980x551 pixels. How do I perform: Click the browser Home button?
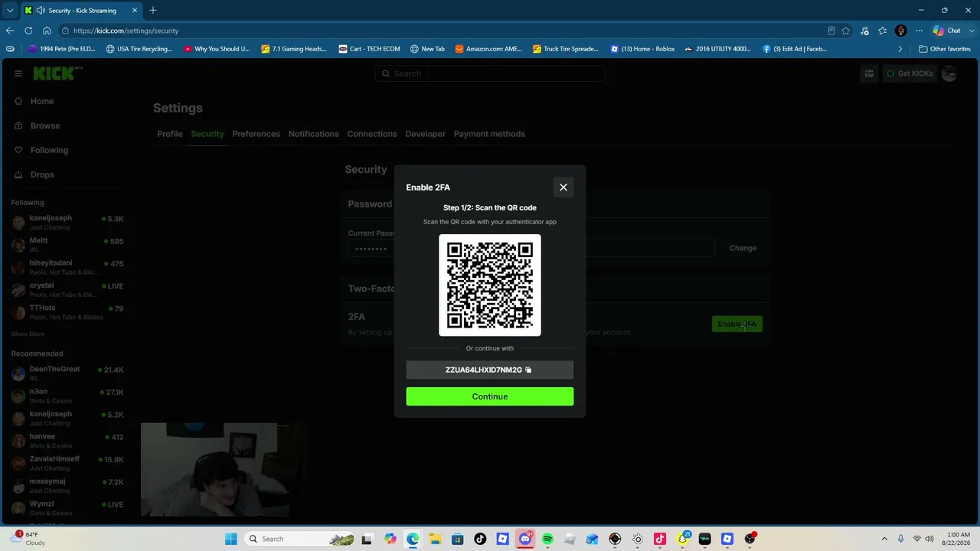47,31
